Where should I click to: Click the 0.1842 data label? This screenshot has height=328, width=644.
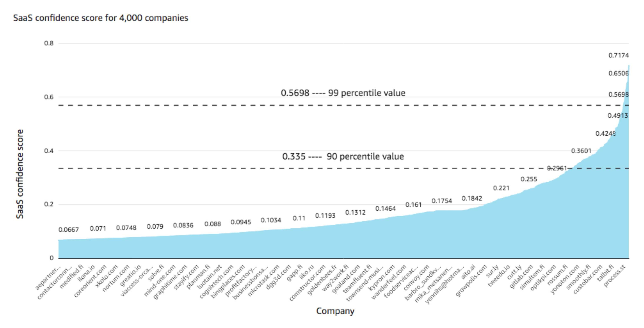[471, 198]
